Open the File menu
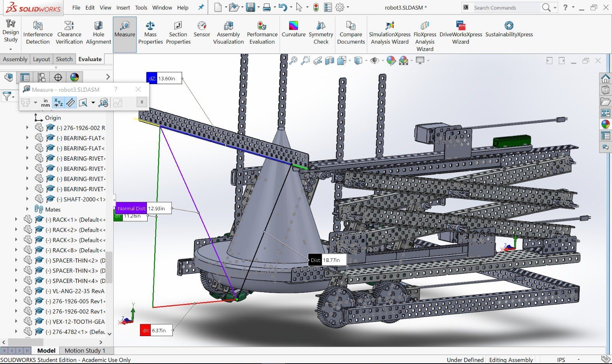Screen dimensions: 612x364 [x=76, y=7]
